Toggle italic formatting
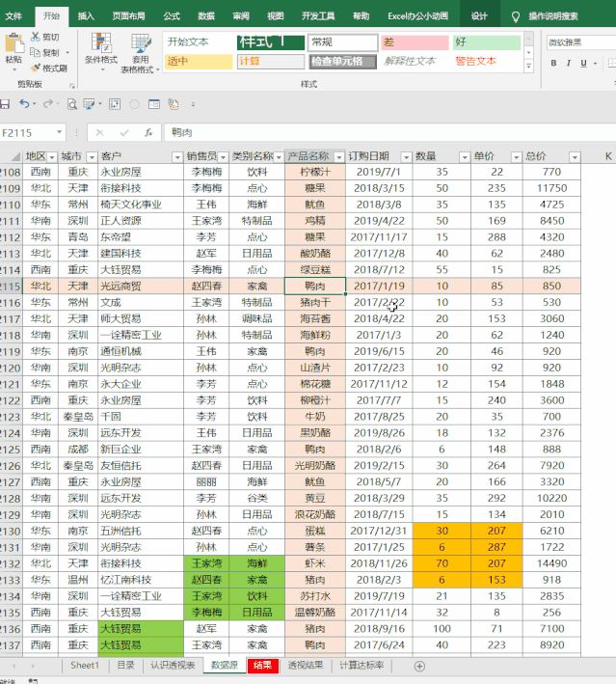 tap(569, 64)
